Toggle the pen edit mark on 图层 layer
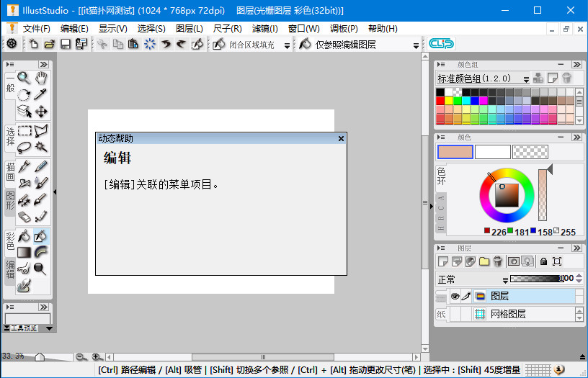588x378 pixels. [x=466, y=297]
